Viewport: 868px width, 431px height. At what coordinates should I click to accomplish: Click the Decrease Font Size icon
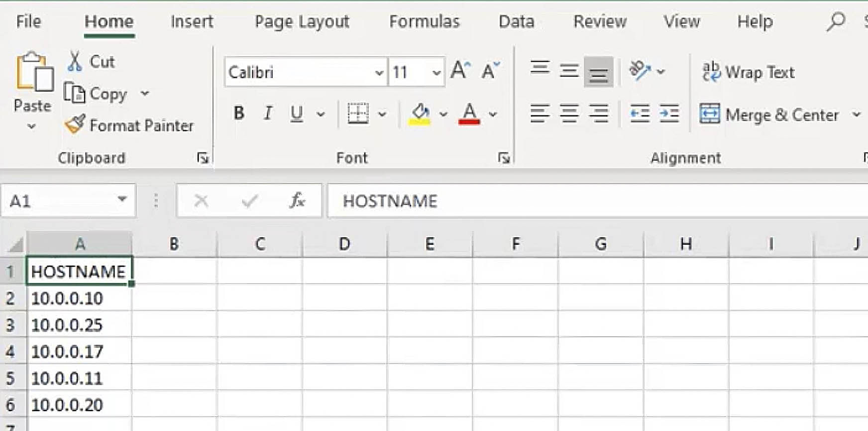point(490,71)
